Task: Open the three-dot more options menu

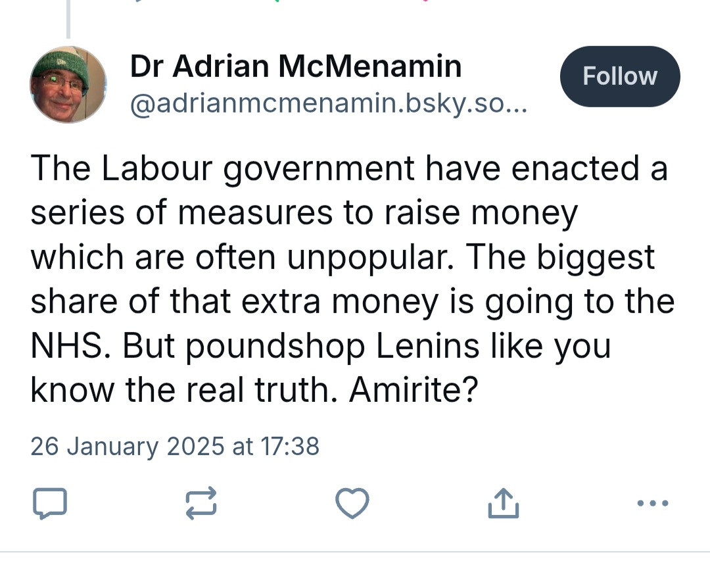Action: [x=653, y=504]
